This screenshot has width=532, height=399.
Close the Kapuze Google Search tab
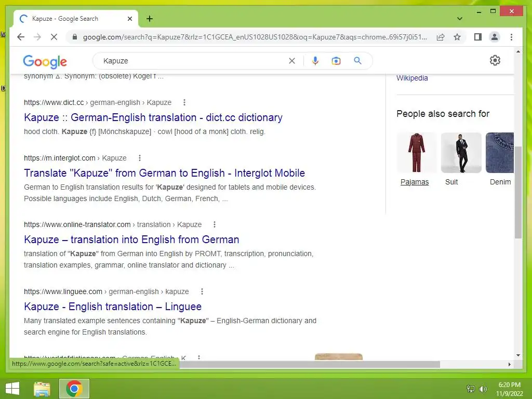pyautogui.click(x=129, y=19)
